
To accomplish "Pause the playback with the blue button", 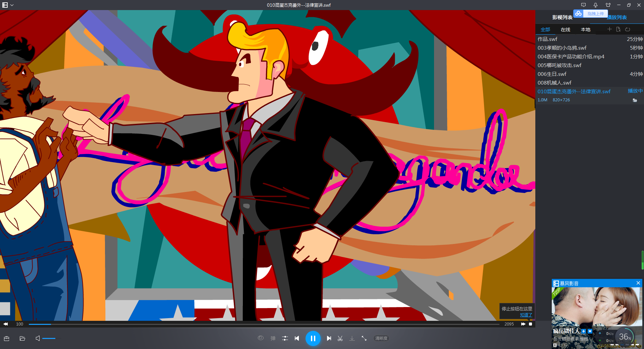I will (x=313, y=338).
